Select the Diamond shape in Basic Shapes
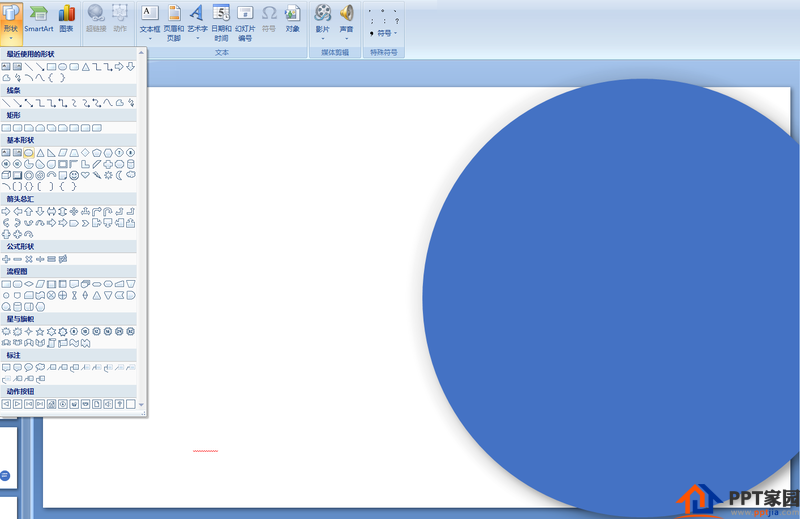 tap(85, 153)
